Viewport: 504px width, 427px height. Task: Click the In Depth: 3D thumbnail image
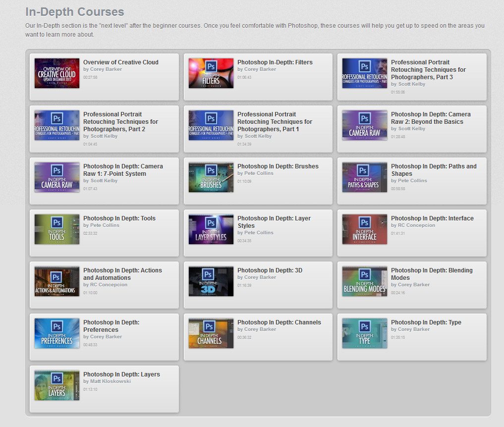[211, 281]
